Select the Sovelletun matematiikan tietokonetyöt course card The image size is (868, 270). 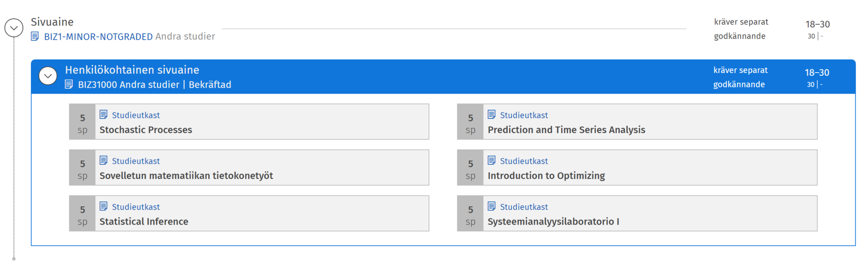pyautogui.click(x=186, y=176)
